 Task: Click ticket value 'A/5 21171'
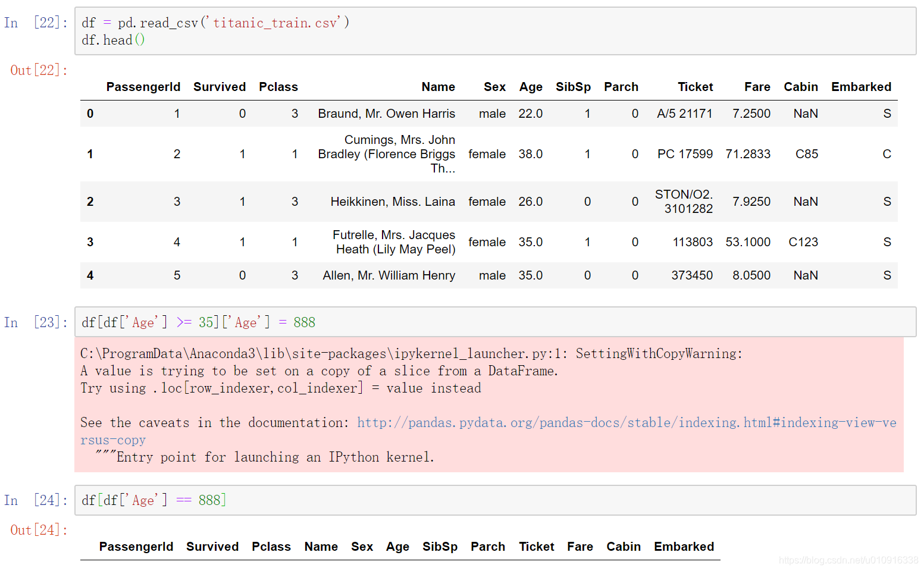pos(685,114)
